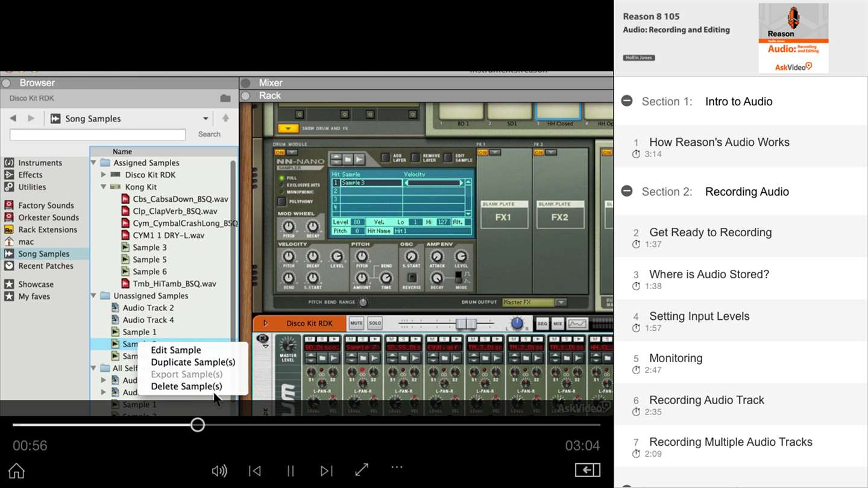Viewport: 868px width, 488px height.
Task: Select the Song Samples sidebar location
Action: pos(45,254)
